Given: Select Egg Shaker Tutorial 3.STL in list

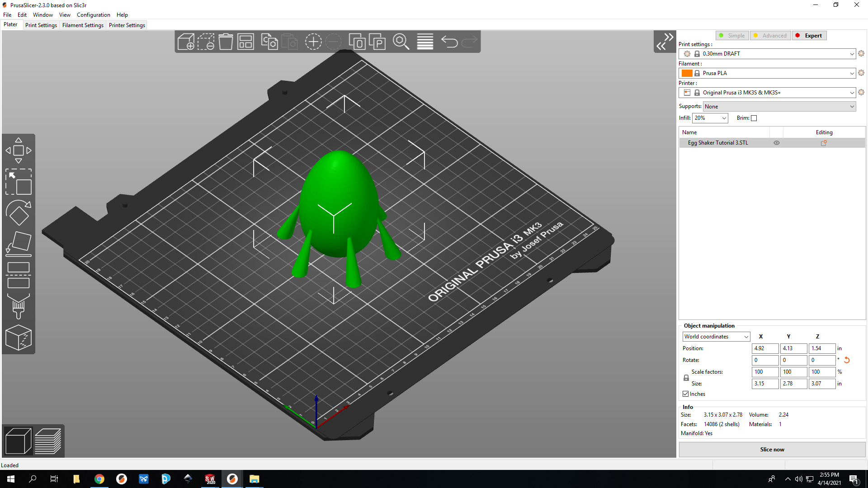Looking at the screenshot, I should (x=718, y=143).
